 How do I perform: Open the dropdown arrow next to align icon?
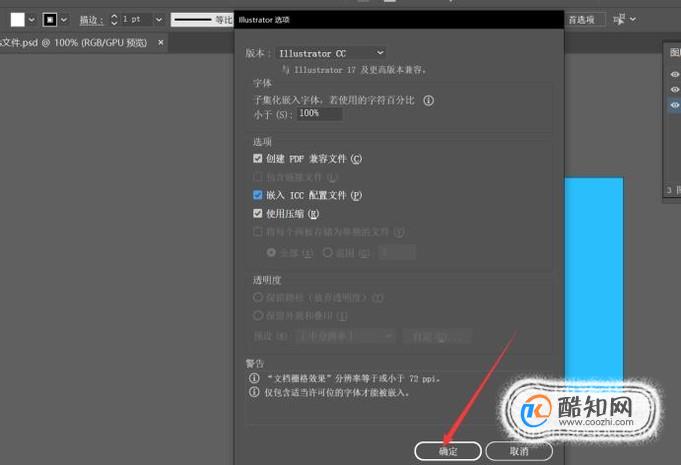(633, 20)
